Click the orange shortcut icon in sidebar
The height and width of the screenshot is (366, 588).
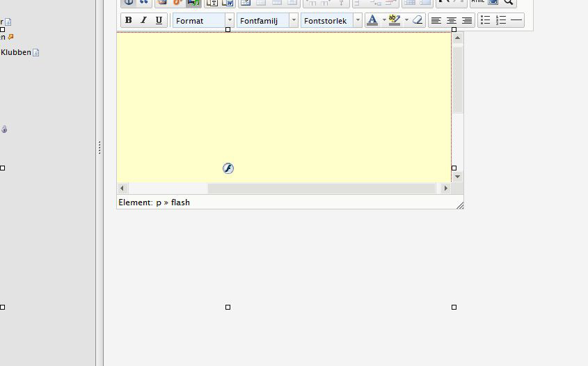coord(10,37)
